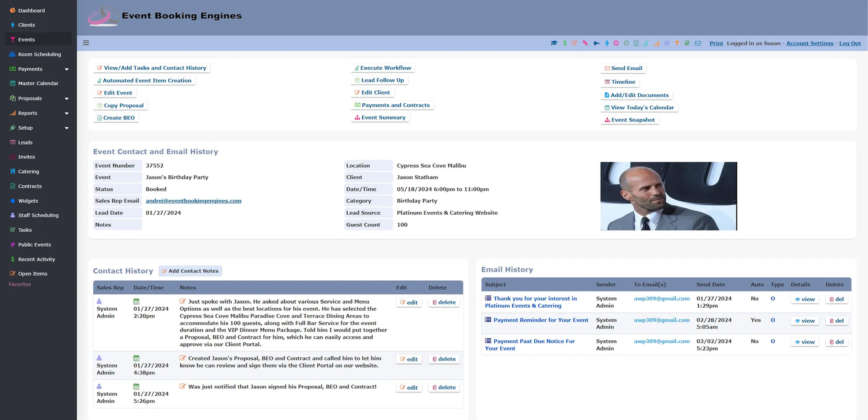Viewport: 868px width, 420px height.
Task: Click the envelope icon in the top toolbar
Action: [x=698, y=43]
